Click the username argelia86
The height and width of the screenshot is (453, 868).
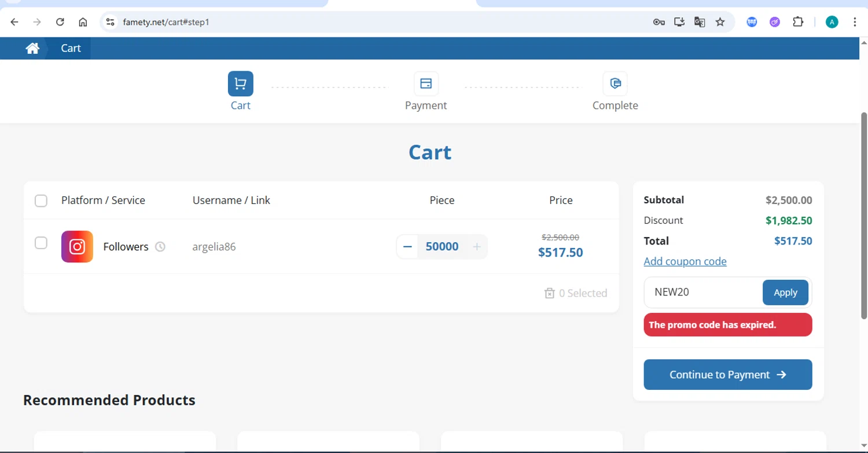click(x=214, y=247)
